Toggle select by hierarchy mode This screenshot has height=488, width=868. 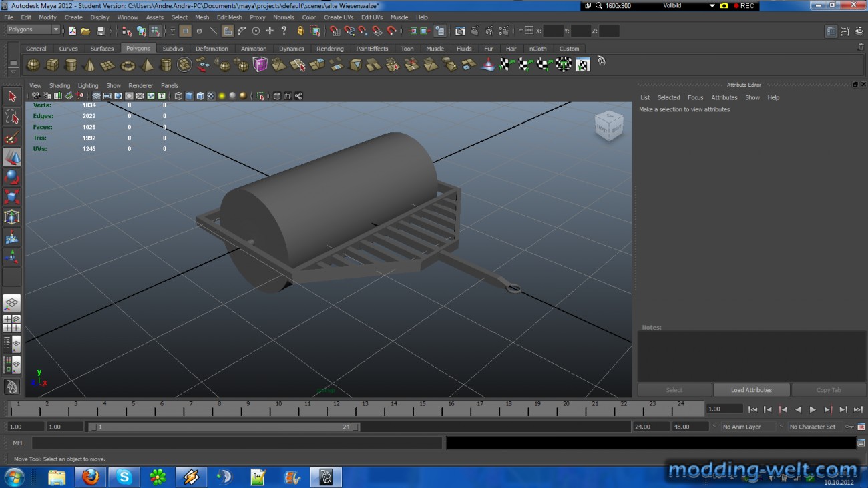point(127,31)
